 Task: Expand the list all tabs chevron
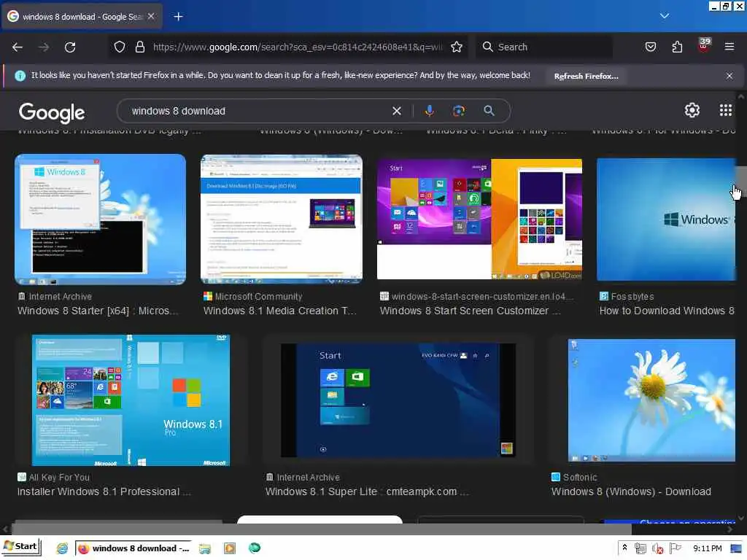click(664, 16)
